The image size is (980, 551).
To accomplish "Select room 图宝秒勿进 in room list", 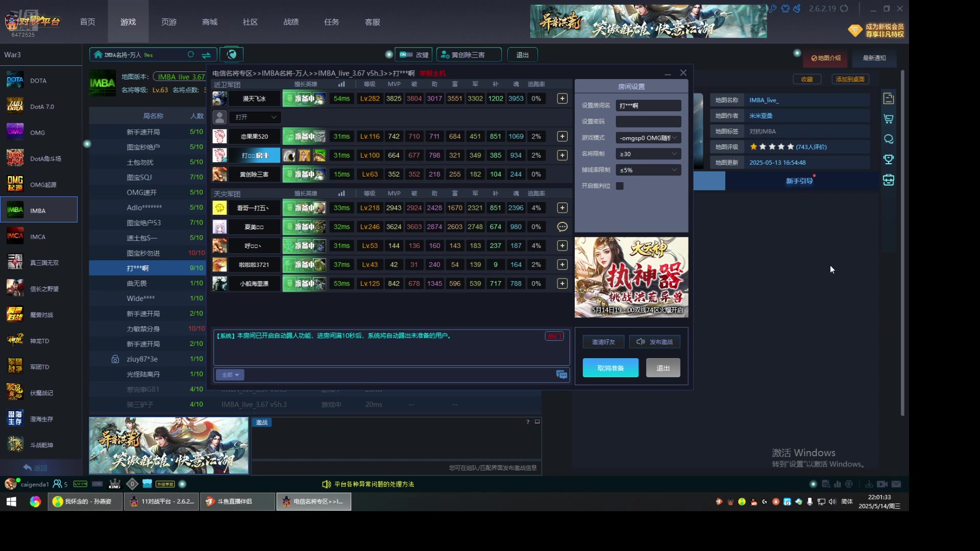I will [x=148, y=253].
